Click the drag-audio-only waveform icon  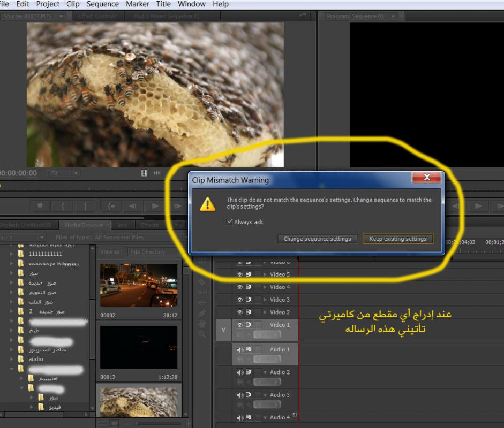tap(157, 173)
